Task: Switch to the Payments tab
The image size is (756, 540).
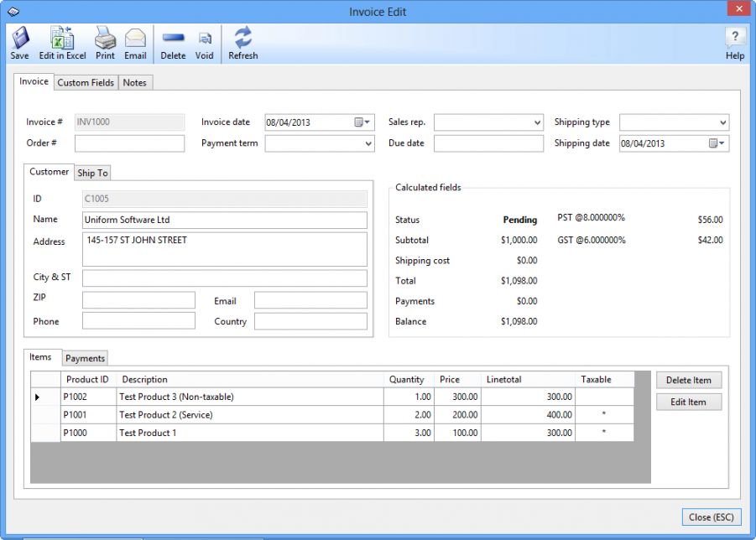Action: 85,358
